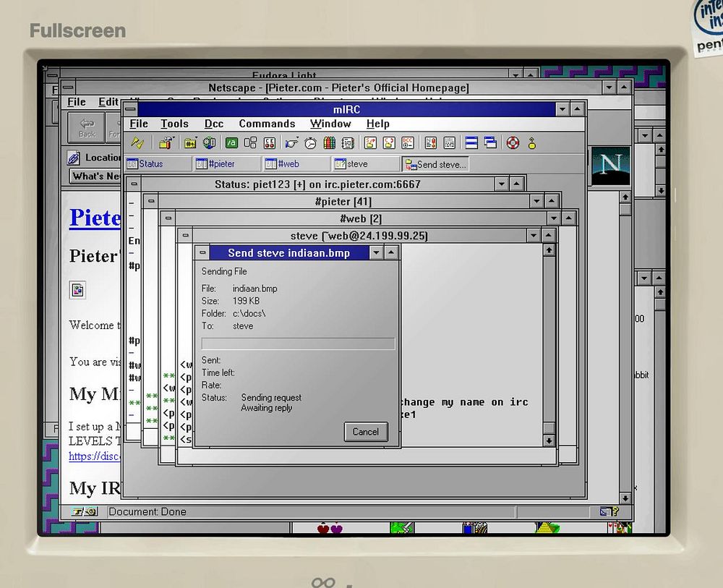
Task: Click the toolbar icon right of /a
Action: coord(250,143)
